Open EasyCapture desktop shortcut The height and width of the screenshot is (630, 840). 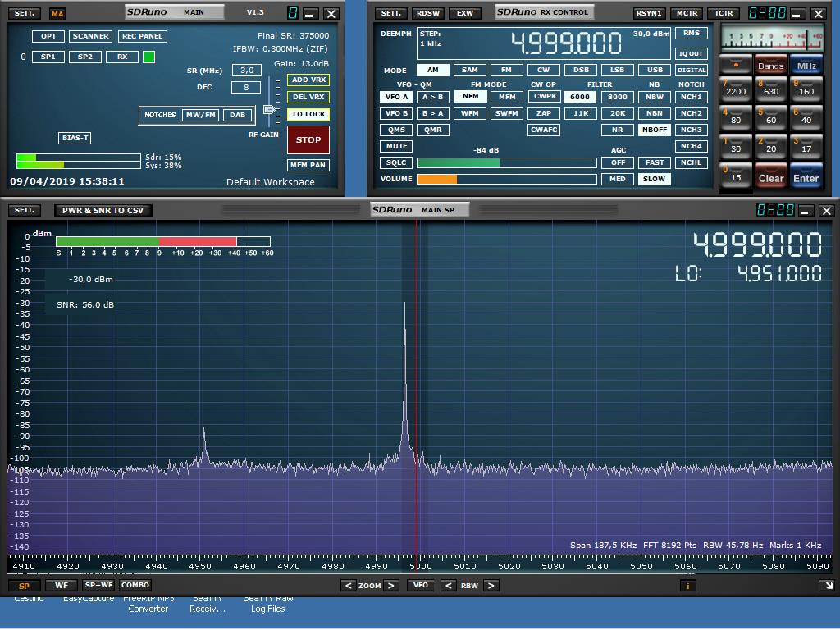[89, 599]
